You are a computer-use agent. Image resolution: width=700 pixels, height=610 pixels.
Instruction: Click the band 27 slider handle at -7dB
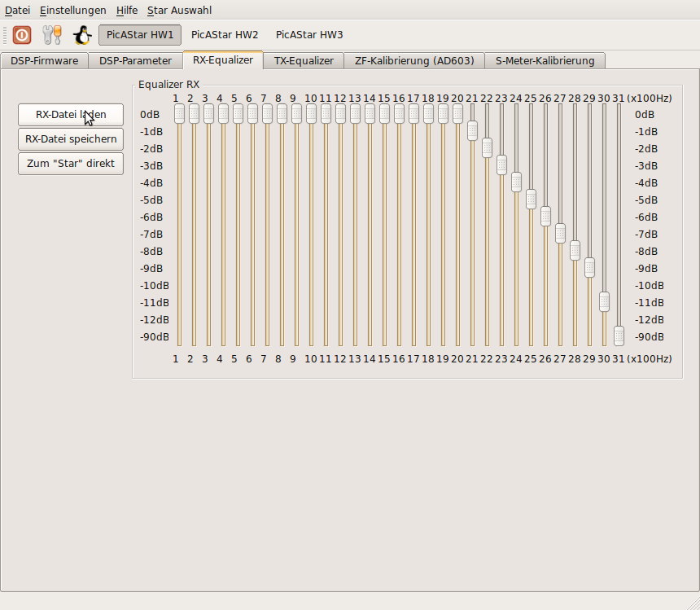[x=560, y=234]
